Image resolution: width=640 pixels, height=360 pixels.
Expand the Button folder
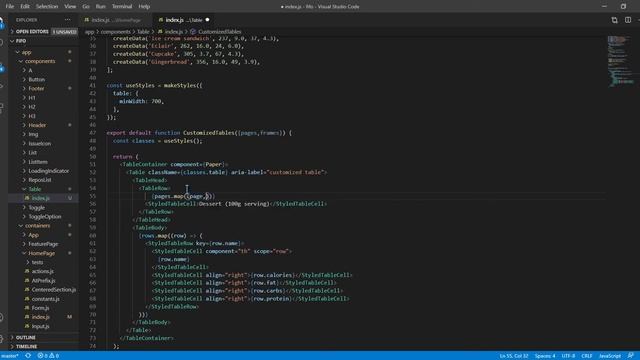[37, 80]
